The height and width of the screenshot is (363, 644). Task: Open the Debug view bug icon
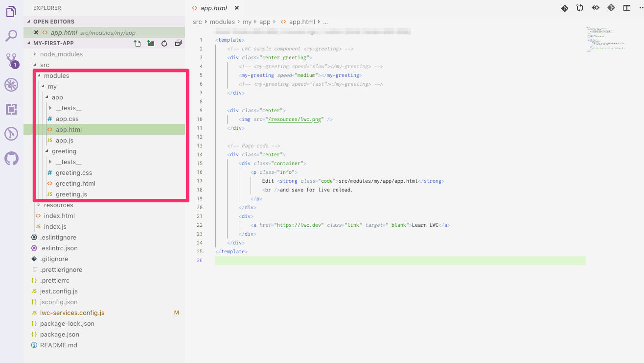click(11, 85)
